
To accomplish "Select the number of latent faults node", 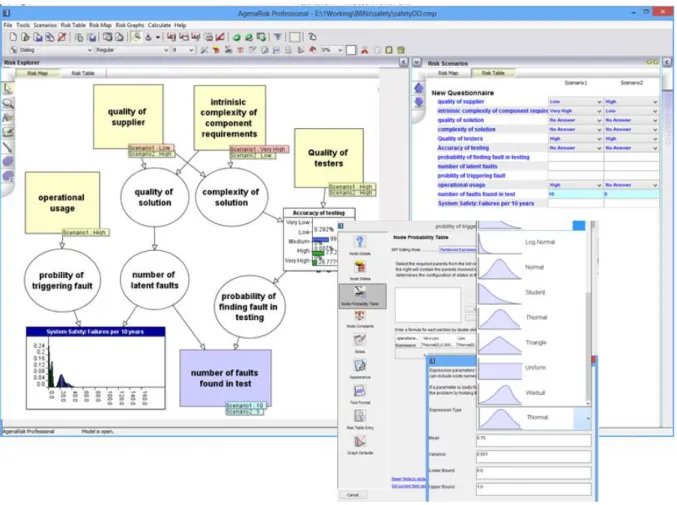I will [154, 280].
